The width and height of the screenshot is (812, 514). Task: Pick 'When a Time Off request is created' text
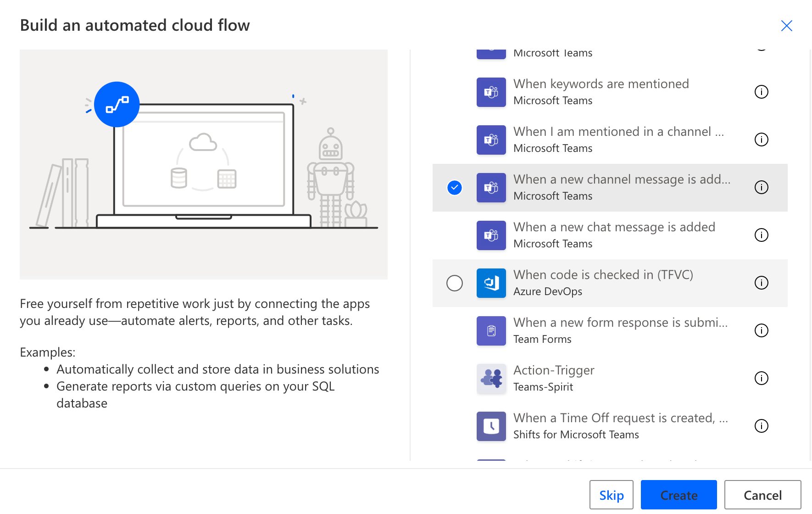point(620,418)
